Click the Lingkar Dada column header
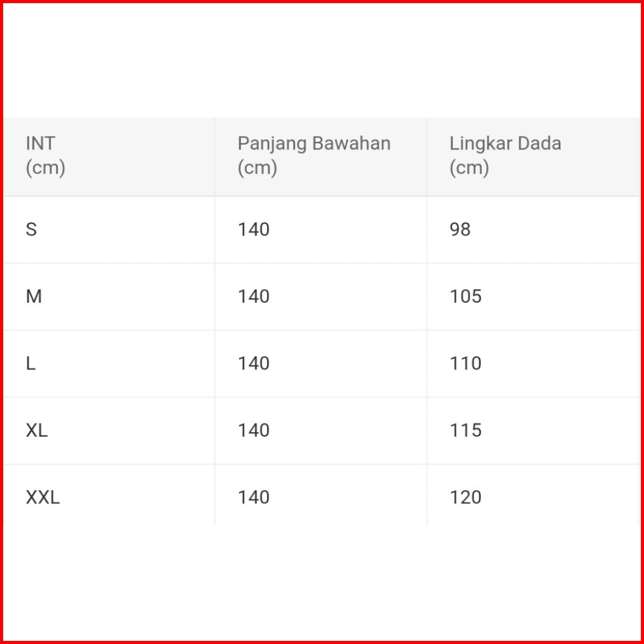The image size is (644, 644). click(x=505, y=144)
